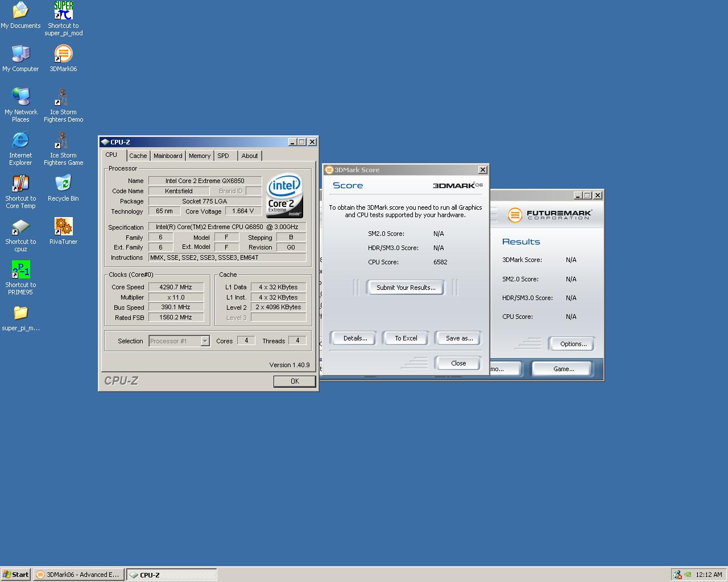Click the Game... button in 3DMark06
This screenshot has width=728, height=582.
coord(564,369)
